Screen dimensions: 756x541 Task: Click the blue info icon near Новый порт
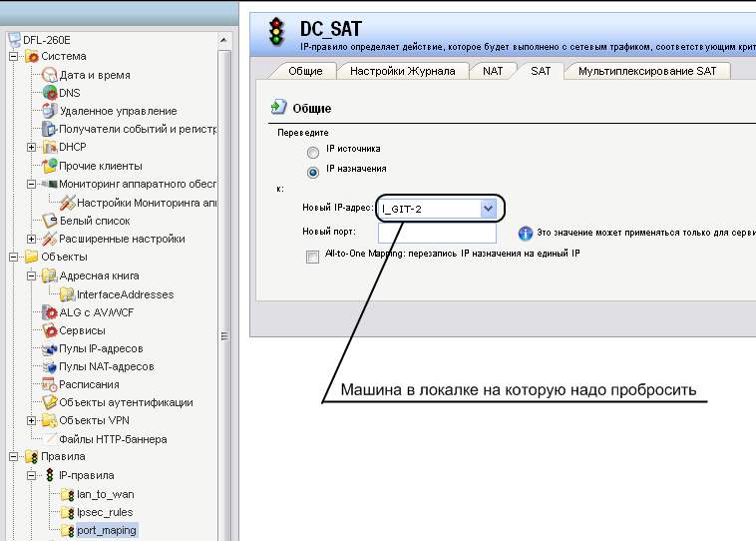tap(525, 234)
